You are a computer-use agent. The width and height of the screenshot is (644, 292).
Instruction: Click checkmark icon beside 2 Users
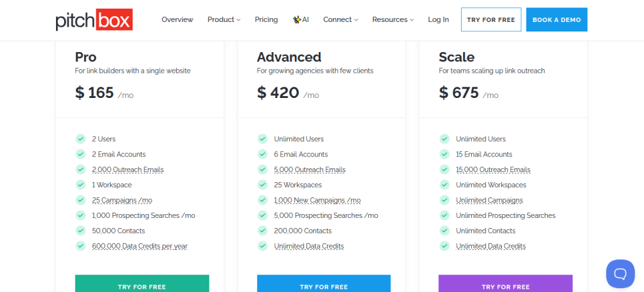tap(80, 139)
